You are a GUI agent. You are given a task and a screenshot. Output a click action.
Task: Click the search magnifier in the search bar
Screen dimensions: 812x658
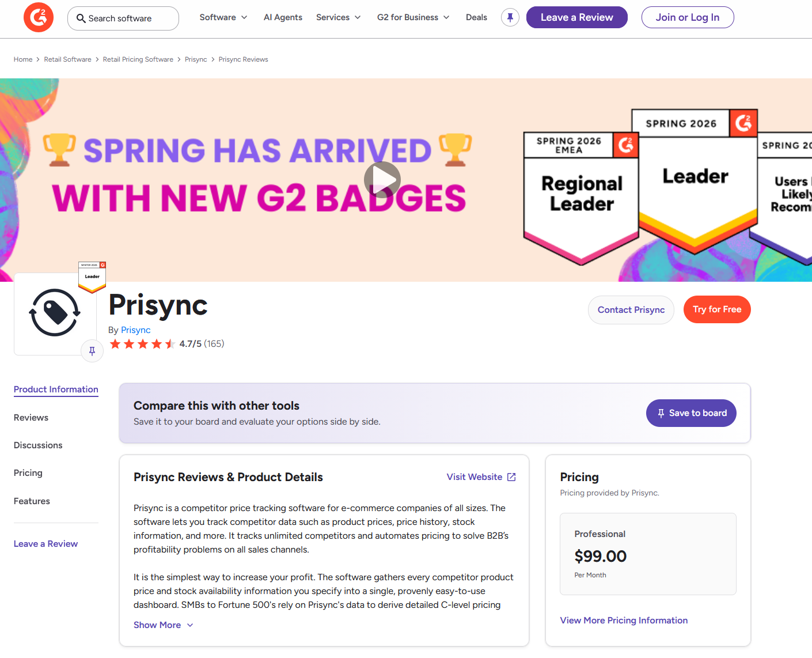click(x=81, y=18)
